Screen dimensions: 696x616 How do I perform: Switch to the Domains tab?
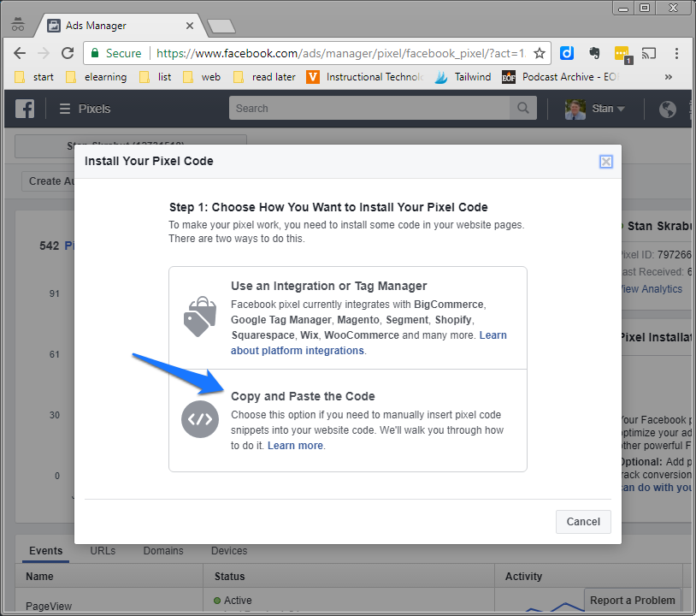click(x=162, y=551)
